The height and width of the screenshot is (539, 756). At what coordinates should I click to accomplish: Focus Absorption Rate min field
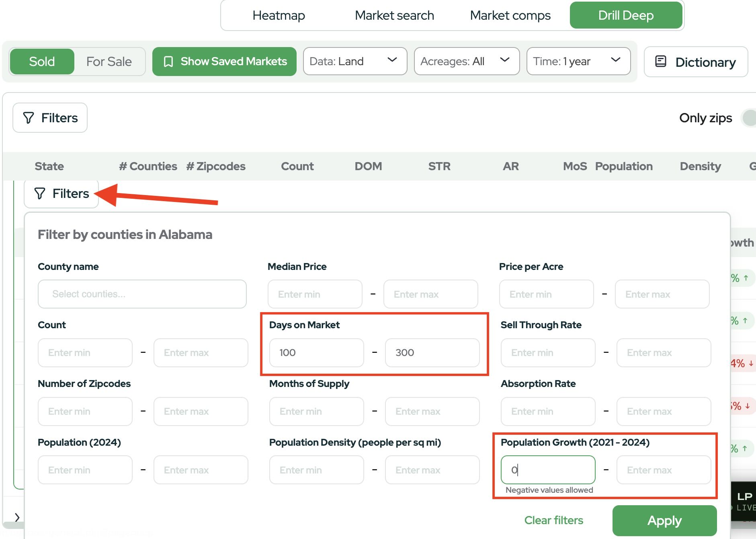click(548, 411)
